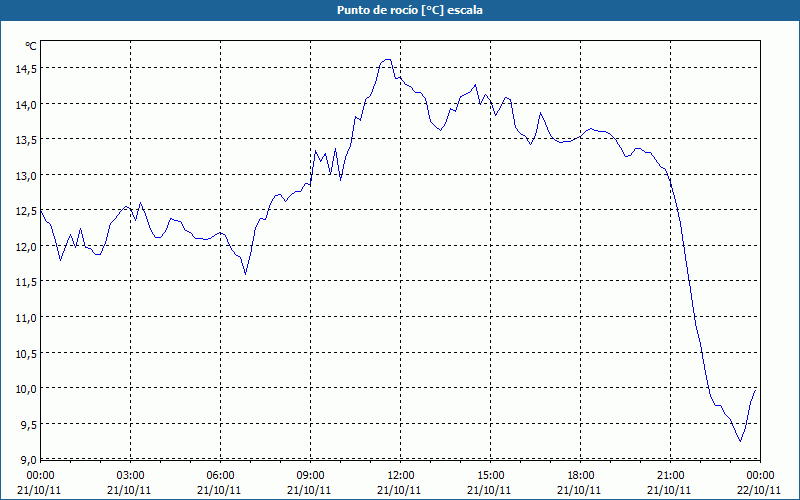The width and height of the screenshot is (800, 500).
Task: Pick the 14,0 y-axis value
Action: coord(26,104)
